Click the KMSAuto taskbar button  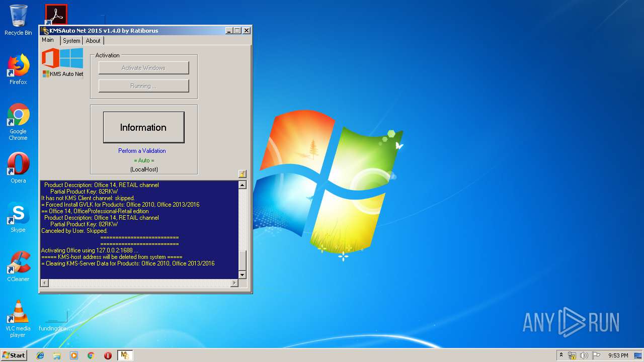click(125, 355)
